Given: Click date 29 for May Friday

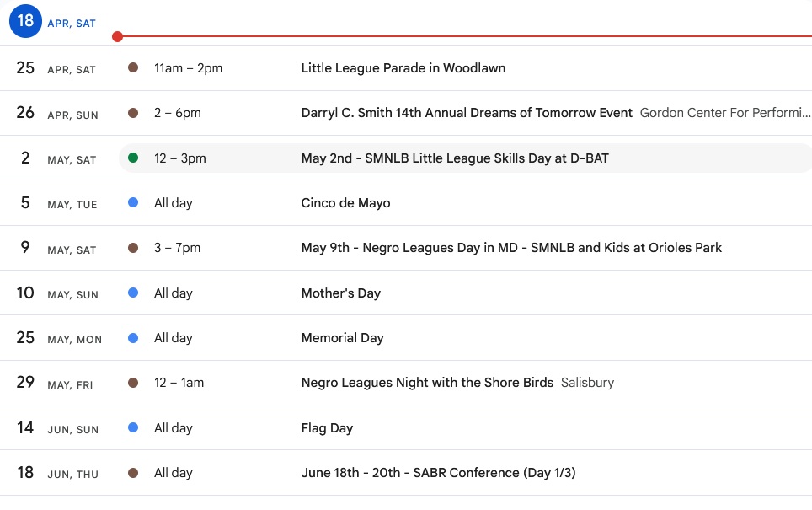Looking at the screenshot, I should [25, 383].
